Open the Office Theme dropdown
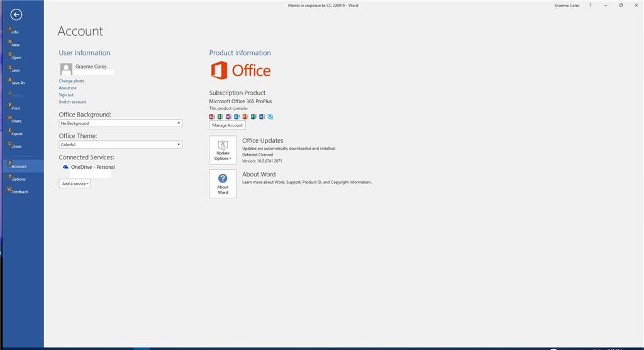 [120, 145]
